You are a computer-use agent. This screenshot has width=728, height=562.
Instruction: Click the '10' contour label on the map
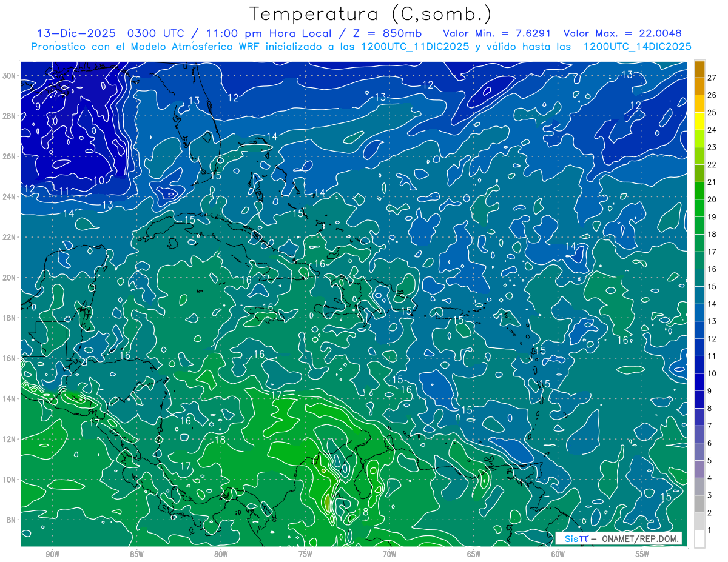pyautogui.click(x=99, y=180)
